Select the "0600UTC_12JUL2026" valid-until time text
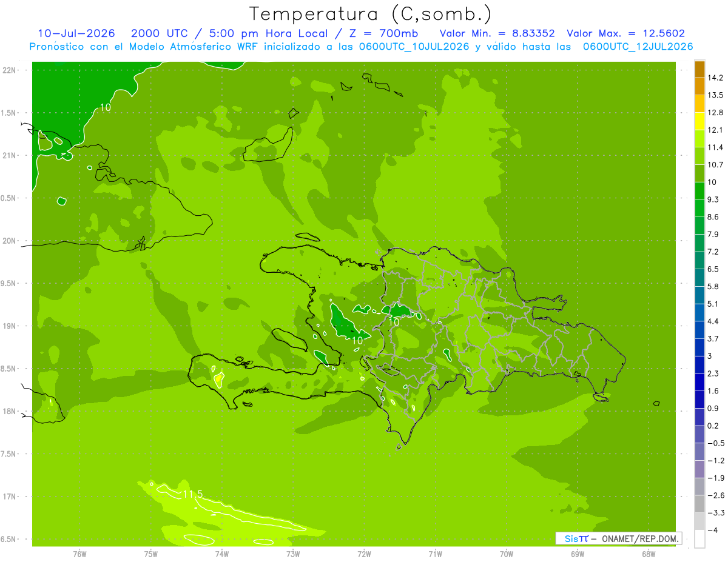Image resolution: width=728 pixels, height=562 pixels. tap(638, 47)
